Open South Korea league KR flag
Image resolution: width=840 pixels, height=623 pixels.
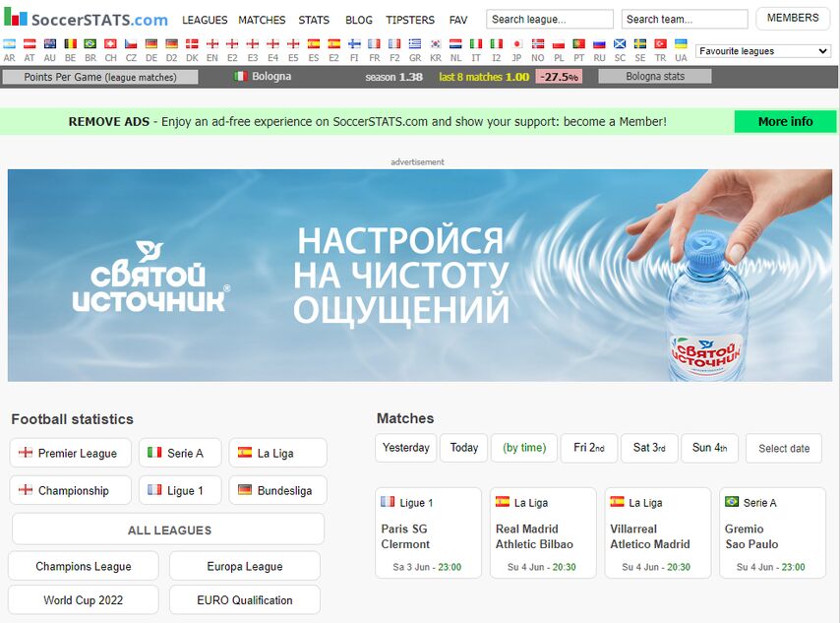point(436,44)
